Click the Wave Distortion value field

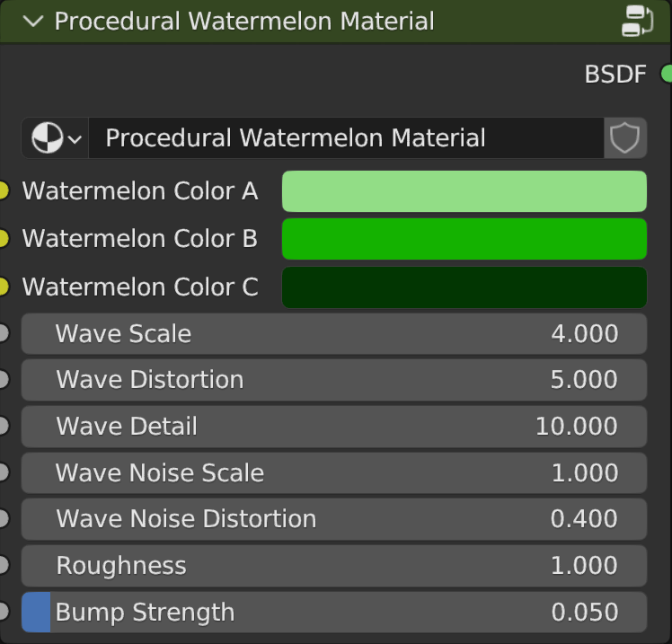pyautogui.click(x=333, y=380)
